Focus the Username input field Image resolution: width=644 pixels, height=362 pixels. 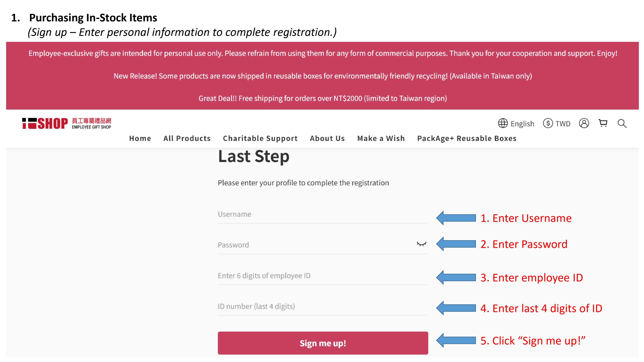click(323, 214)
